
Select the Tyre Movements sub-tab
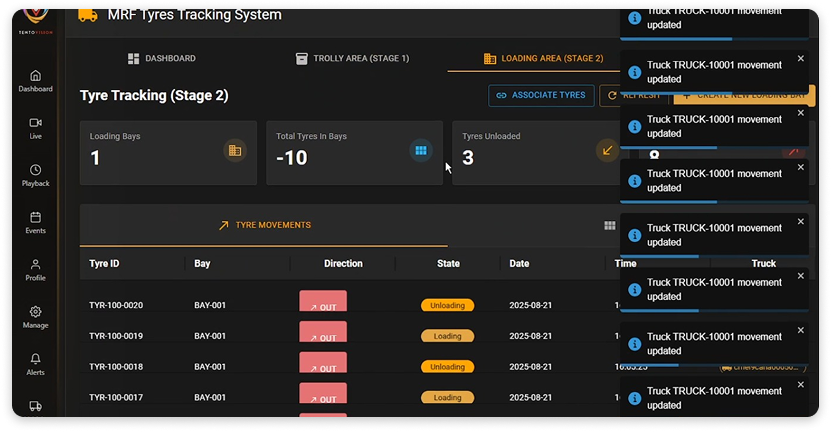(264, 226)
